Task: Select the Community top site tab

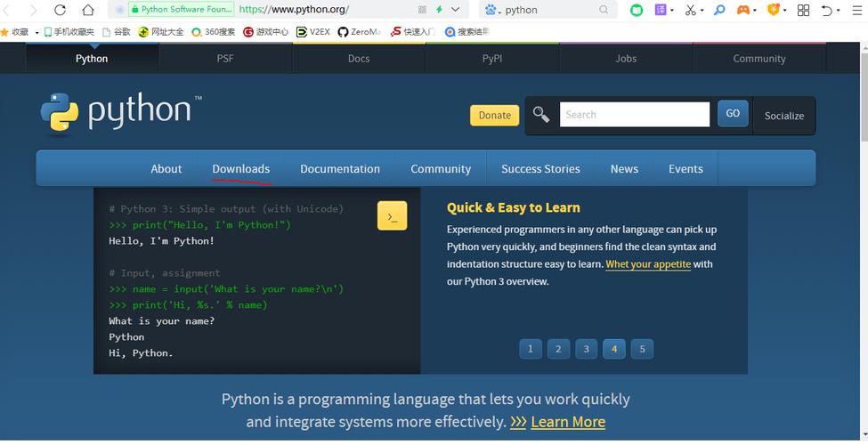Action: pos(759,58)
